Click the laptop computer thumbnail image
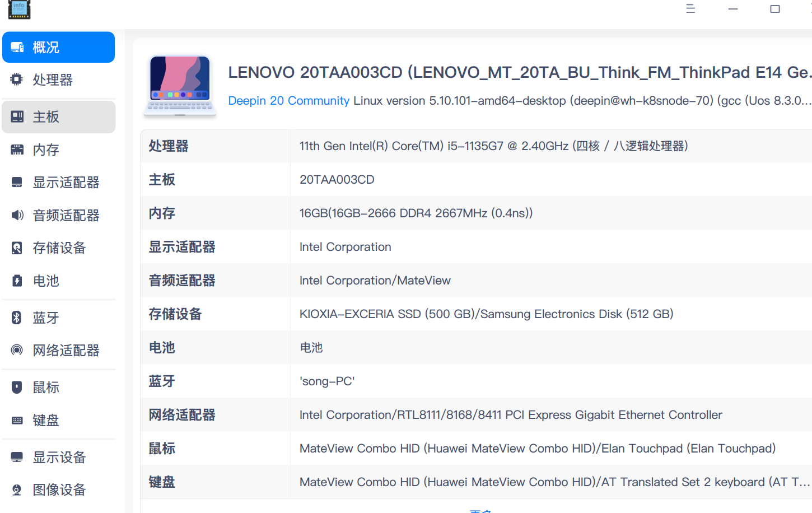Viewport: 812px width, 513px height. 180,85
